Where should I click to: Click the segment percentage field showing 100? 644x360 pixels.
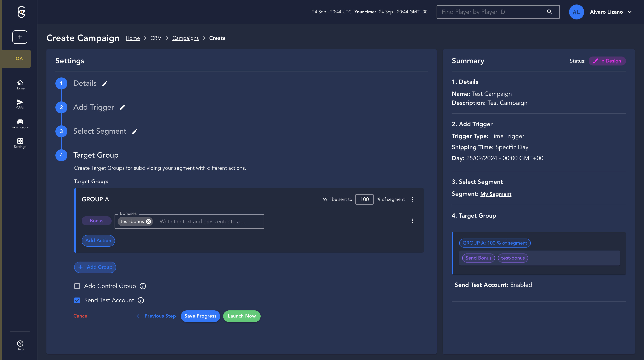364,199
